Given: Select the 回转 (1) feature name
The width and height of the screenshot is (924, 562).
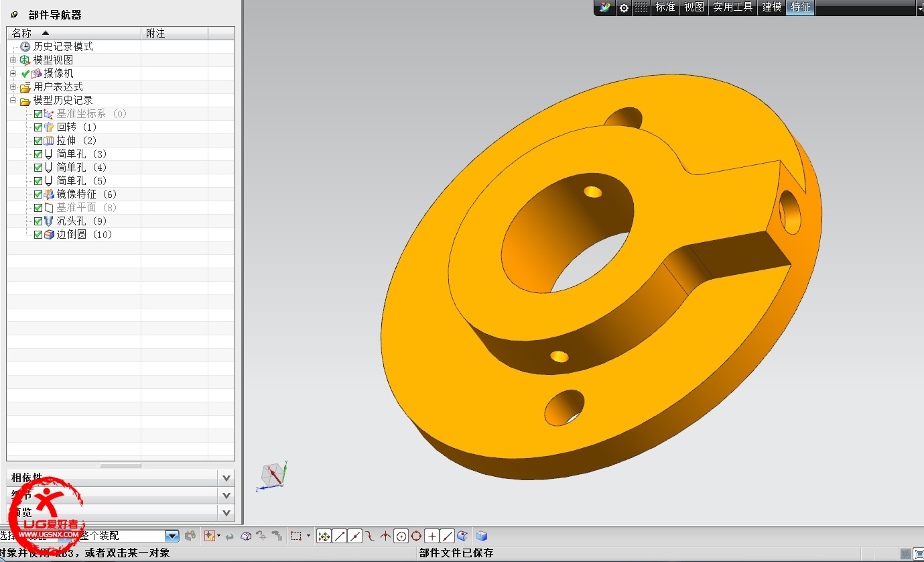Looking at the screenshot, I should tap(76, 127).
